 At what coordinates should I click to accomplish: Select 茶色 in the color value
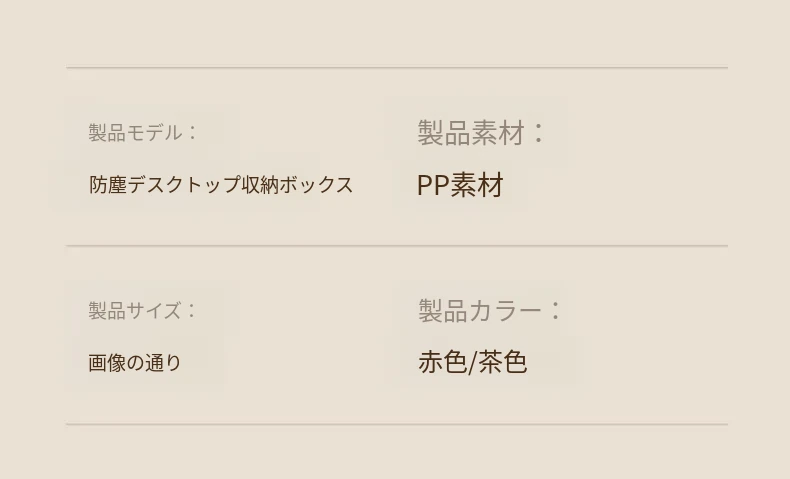point(503,362)
